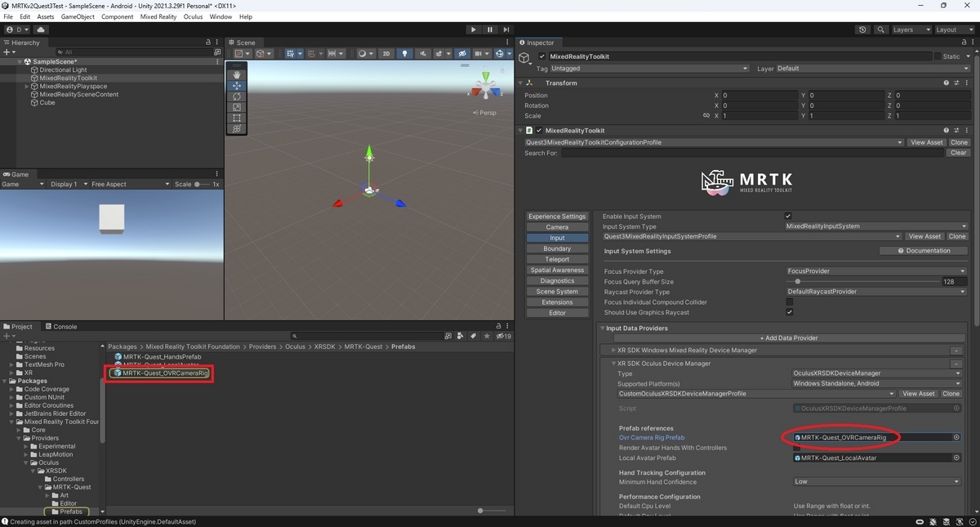Image resolution: width=980 pixels, height=527 pixels.
Task: Open the Tag Untagged dropdown
Action: [x=650, y=69]
